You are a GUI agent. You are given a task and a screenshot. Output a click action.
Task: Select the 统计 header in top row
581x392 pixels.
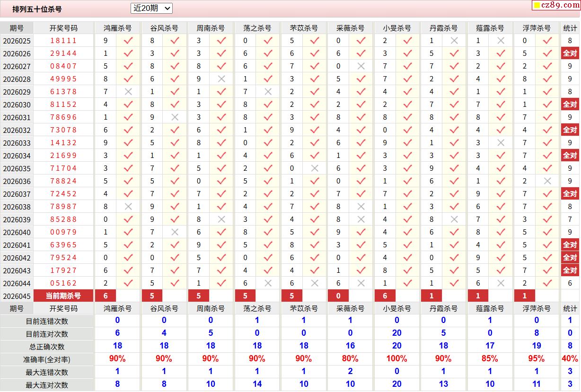pyautogui.click(x=570, y=28)
